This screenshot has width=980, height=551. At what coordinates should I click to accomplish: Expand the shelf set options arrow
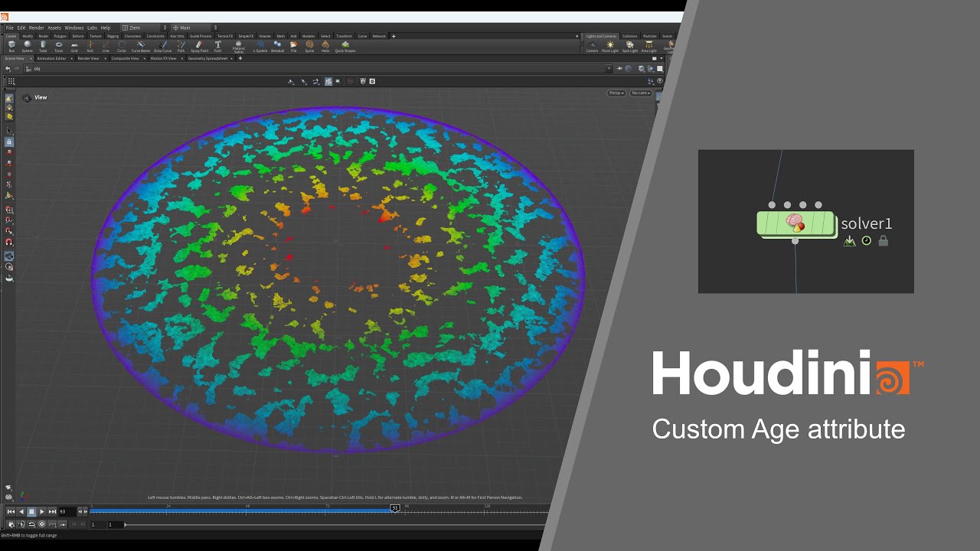coord(577,36)
